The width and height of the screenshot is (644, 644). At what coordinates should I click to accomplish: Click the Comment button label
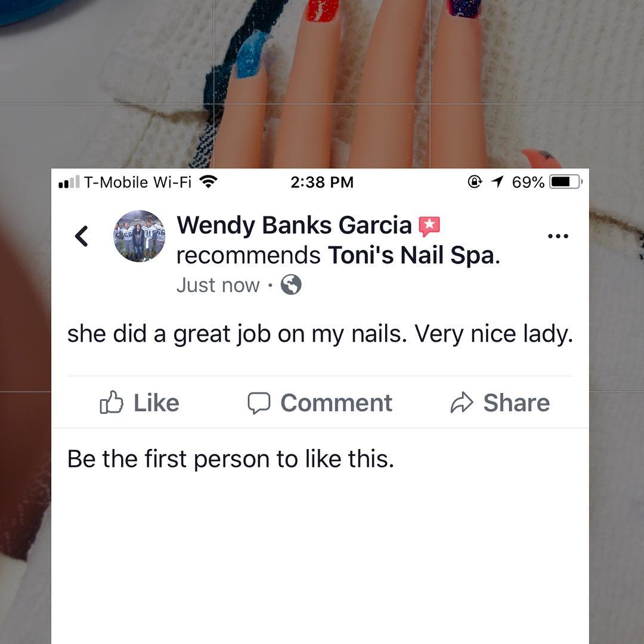coord(336,403)
